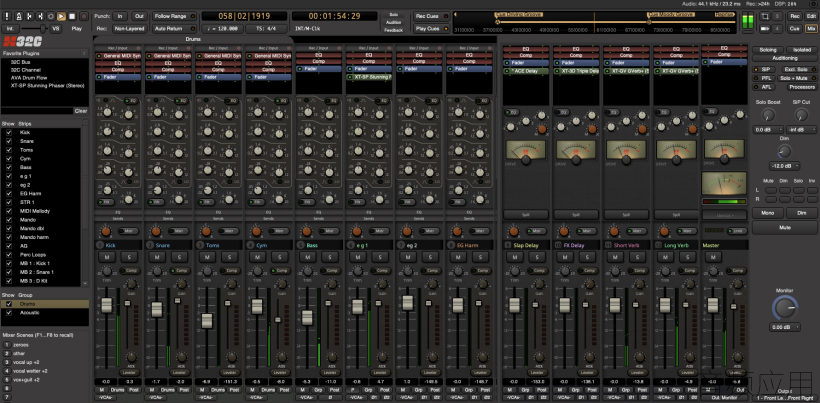
Task: Solo the Cym channel
Action: tap(279, 257)
